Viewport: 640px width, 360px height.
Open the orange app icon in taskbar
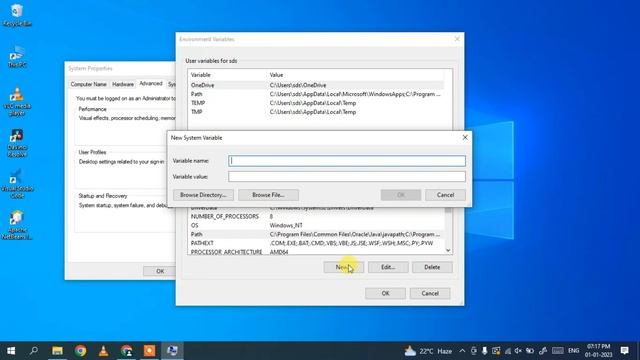(x=149, y=351)
